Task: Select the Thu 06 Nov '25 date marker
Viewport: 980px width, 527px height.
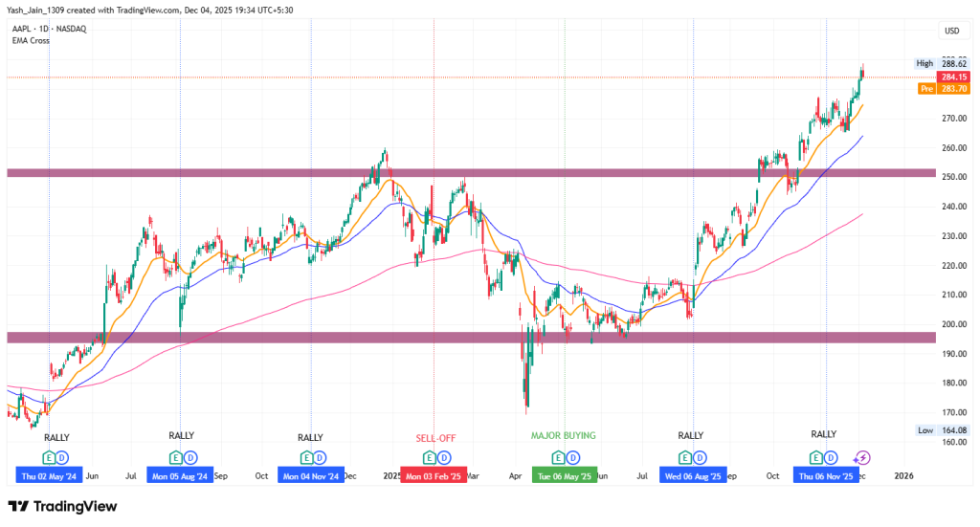Action: point(826,475)
